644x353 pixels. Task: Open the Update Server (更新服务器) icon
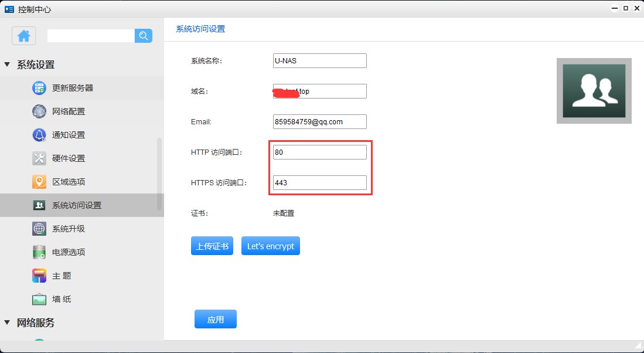pyautogui.click(x=39, y=88)
